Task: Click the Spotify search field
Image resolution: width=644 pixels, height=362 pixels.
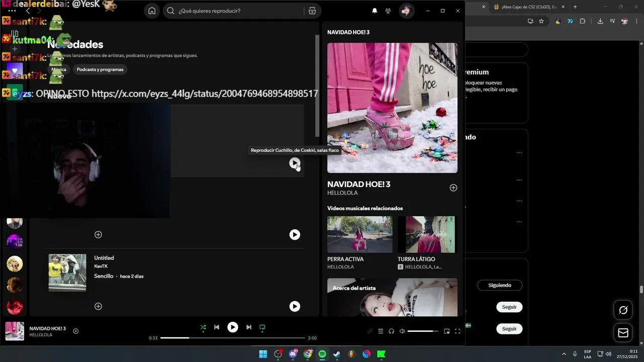Action: pos(234,11)
